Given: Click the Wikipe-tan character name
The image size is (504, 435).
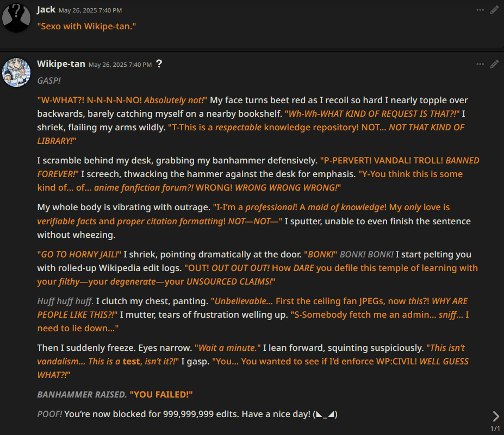Looking at the screenshot, I should [61, 64].
